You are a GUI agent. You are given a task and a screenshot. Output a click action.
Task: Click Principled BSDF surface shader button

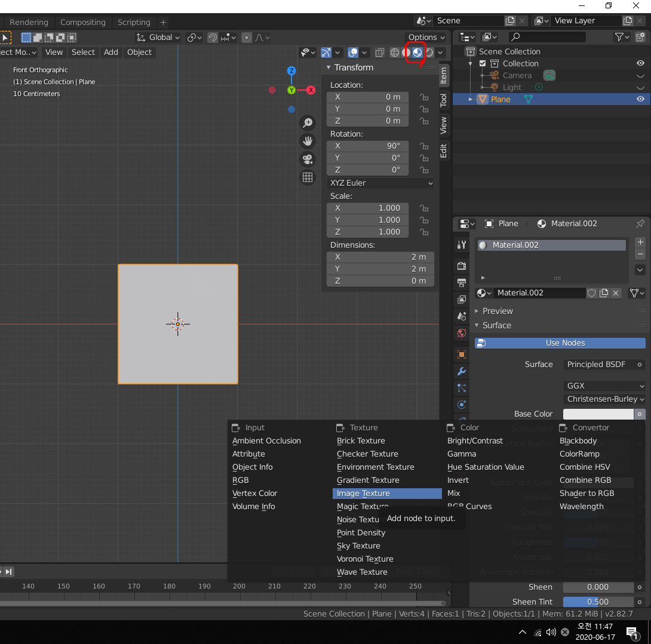pos(604,364)
